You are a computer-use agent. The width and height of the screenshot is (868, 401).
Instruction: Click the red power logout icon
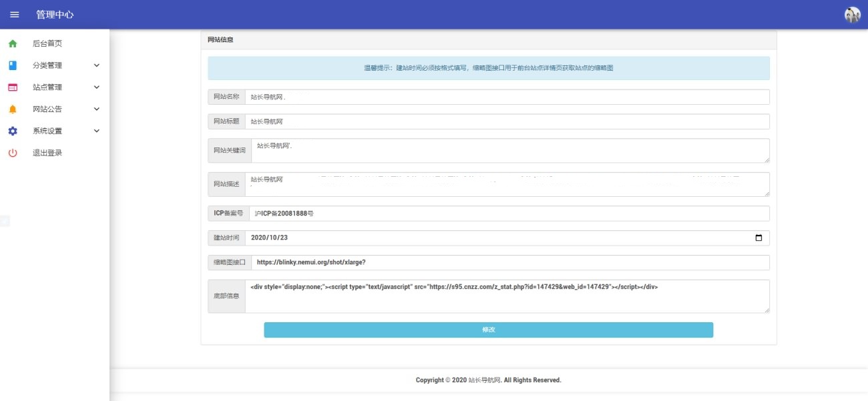click(13, 153)
